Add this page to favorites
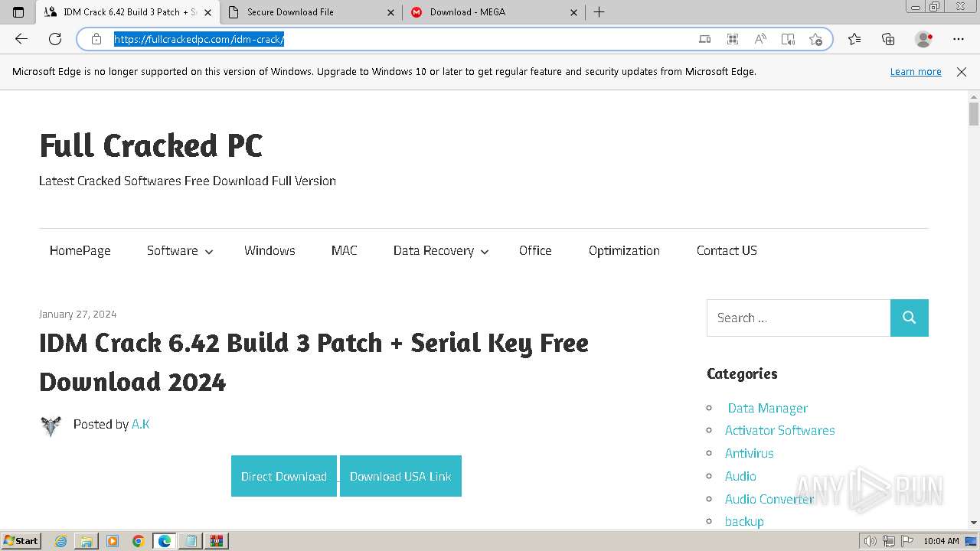This screenshot has width=980, height=551. 815,39
